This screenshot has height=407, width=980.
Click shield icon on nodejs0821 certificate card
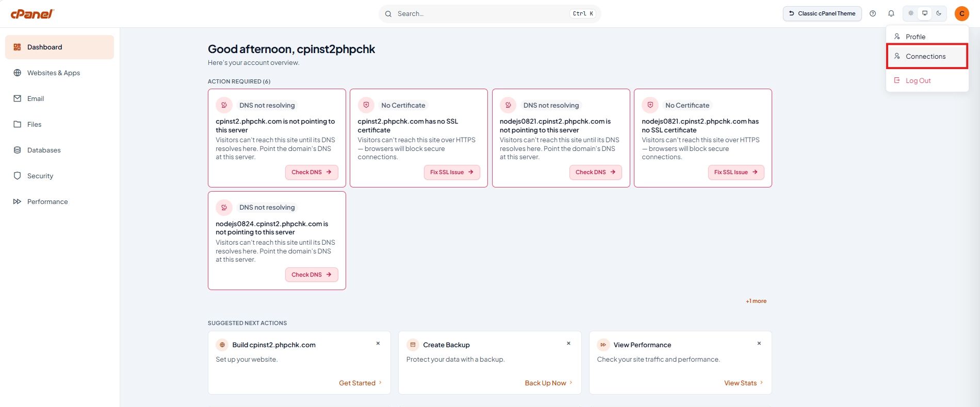650,105
